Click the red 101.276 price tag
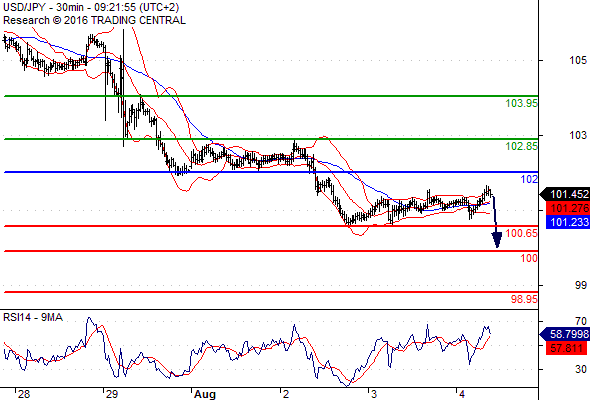590x400 pixels. pyautogui.click(x=568, y=208)
